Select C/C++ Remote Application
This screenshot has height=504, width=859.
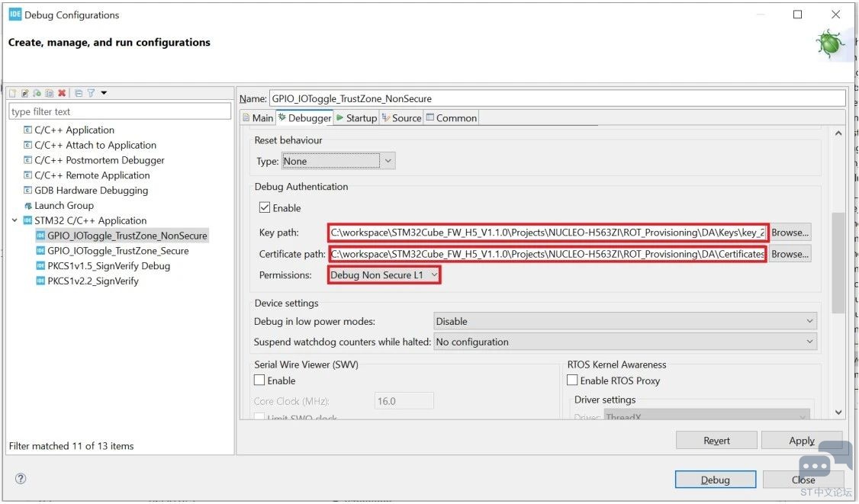coord(92,175)
